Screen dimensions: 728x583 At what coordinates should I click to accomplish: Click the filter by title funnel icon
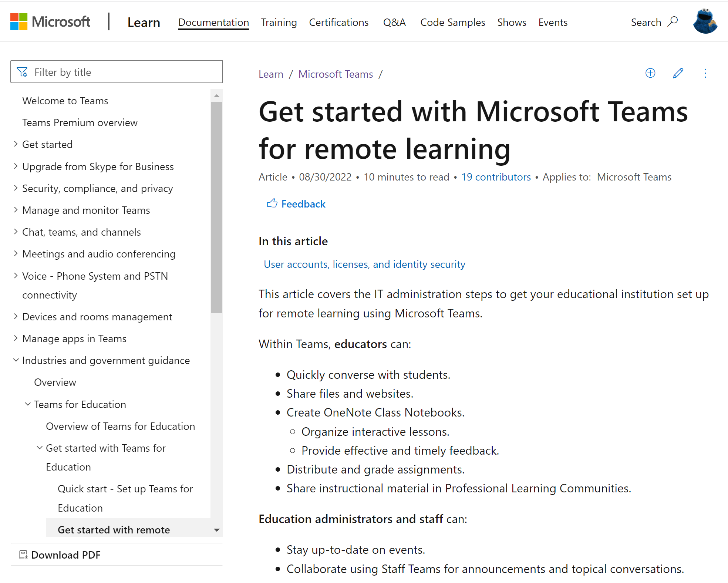coord(23,72)
